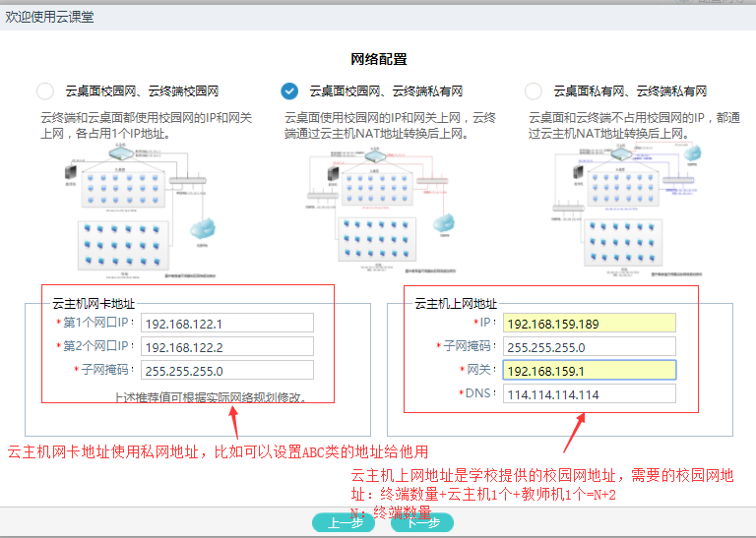Click the 云主机网卡地址 group label

point(94,303)
